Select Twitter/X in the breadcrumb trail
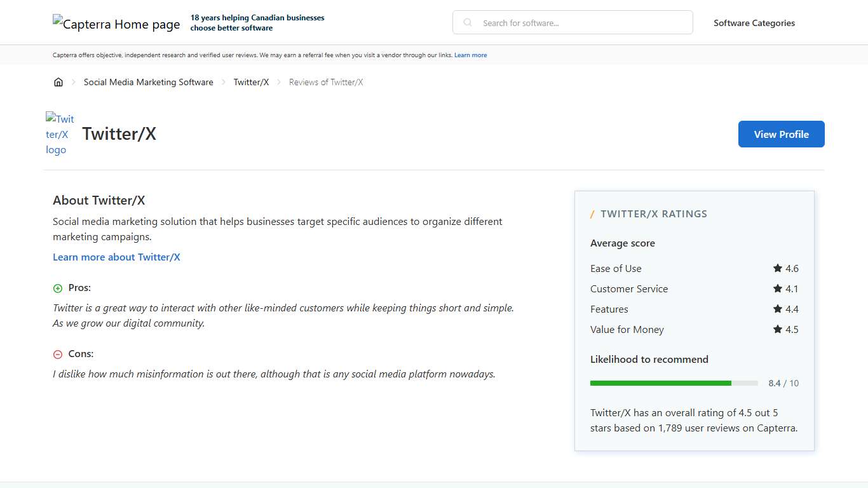The height and width of the screenshot is (488, 868). point(251,82)
